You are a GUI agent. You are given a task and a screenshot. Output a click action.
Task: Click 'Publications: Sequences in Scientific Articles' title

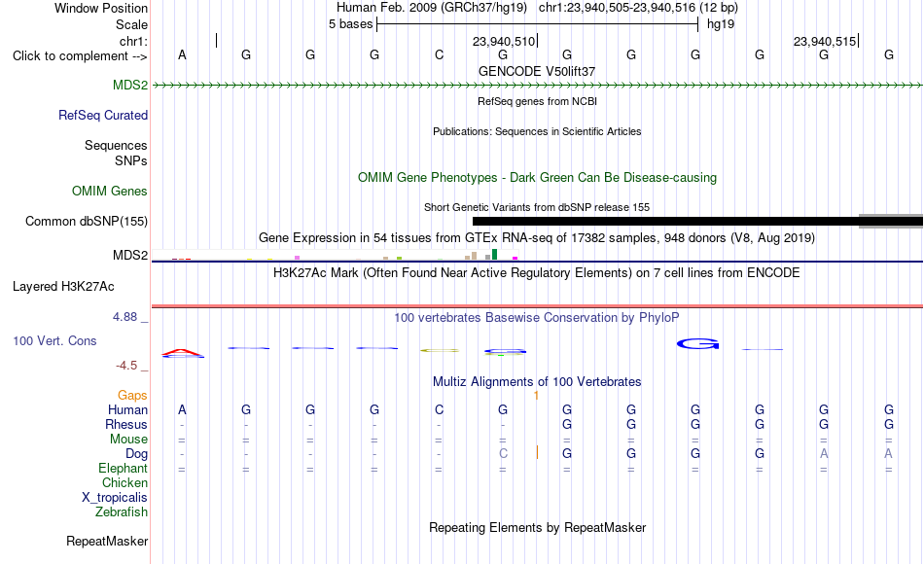[x=537, y=131]
